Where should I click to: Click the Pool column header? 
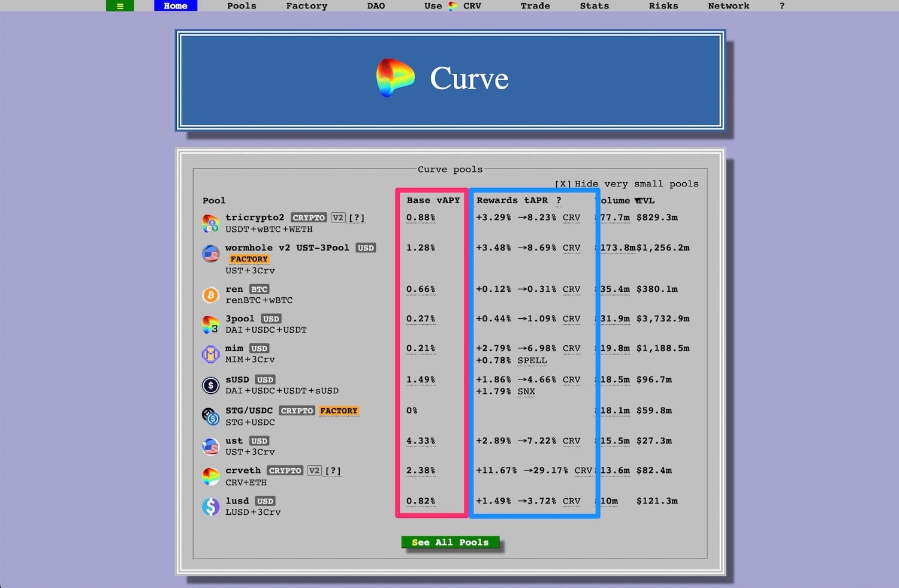coord(214,200)
